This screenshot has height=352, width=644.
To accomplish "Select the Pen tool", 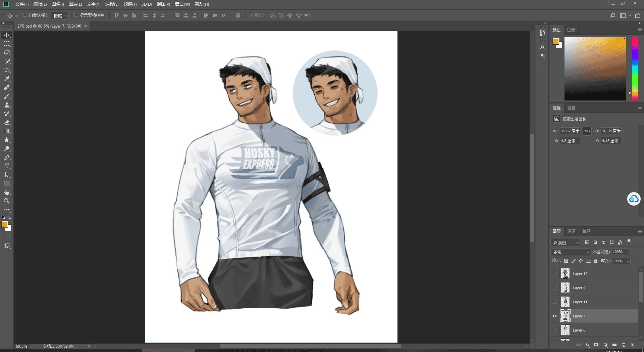I will pos(7,157).
